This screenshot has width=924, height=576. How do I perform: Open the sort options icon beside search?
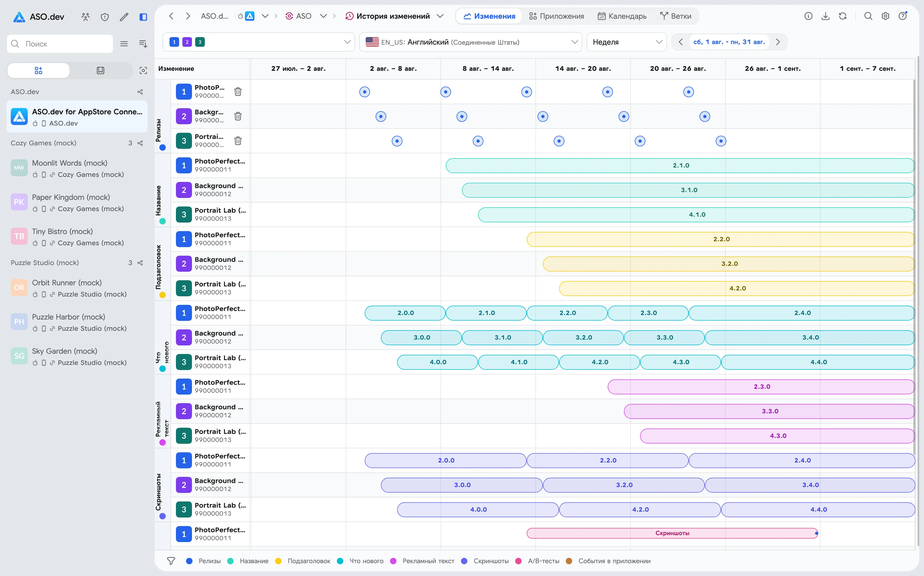click(143, 44)
